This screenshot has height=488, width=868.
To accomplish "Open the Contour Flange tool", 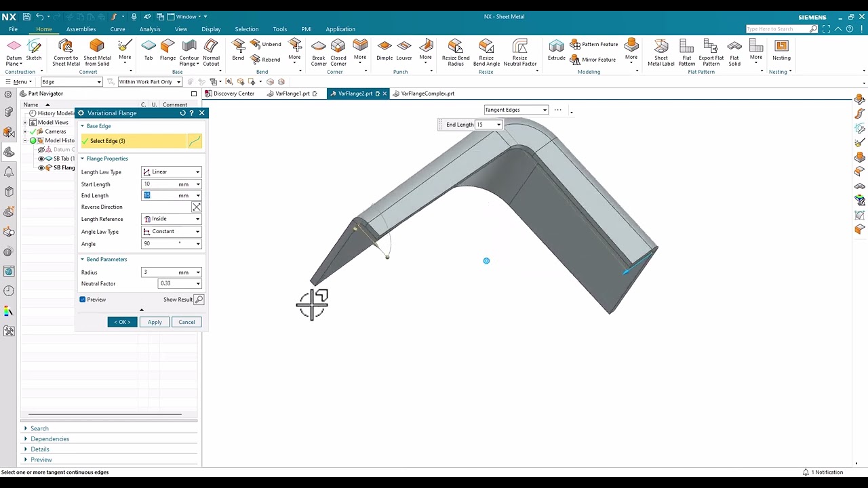I will pyautogui.click(x=189, y=52).
